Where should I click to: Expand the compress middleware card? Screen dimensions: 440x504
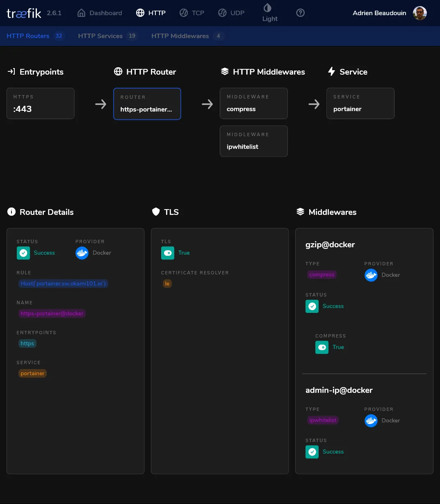[253, 103]
